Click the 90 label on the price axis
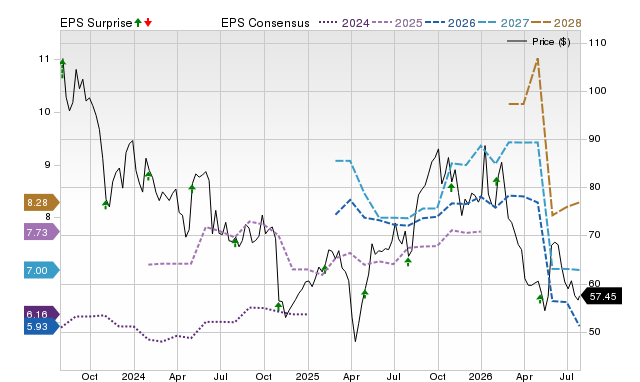The height and width of the screenshot is (382, 640). 594,139
